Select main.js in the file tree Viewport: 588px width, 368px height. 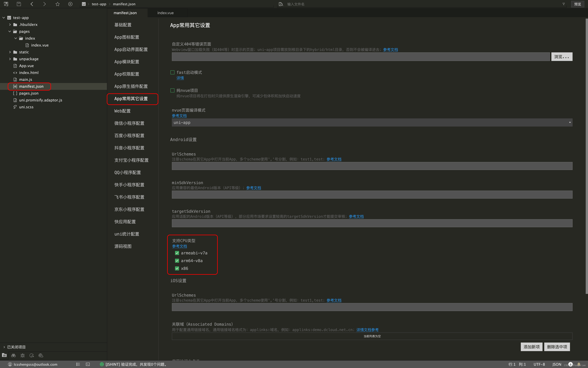26,80
